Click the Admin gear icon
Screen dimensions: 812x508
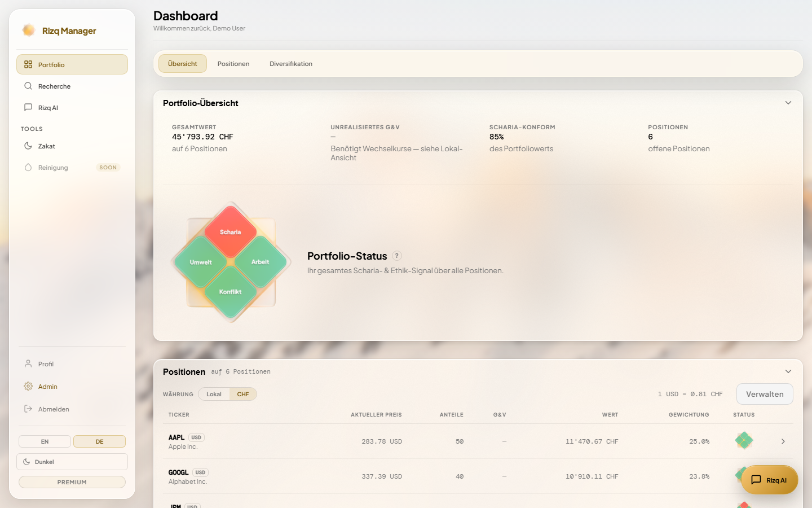(28, 386)
